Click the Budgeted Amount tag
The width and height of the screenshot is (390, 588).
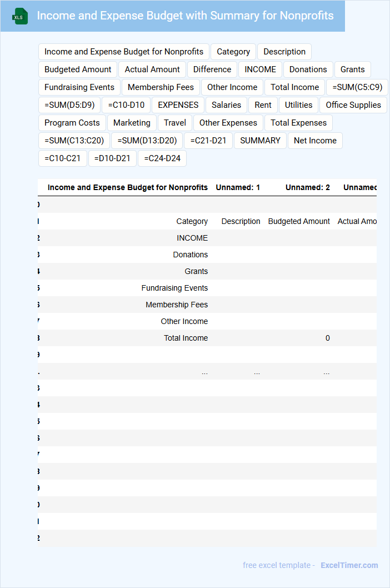pyautogui.click(x=78, y=69)
